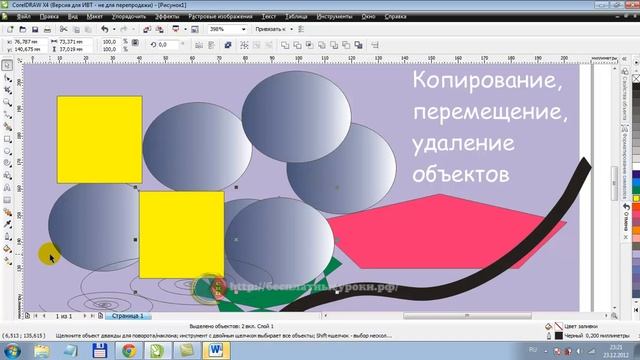The image size is (640, 360).
Task: Select the Table tool
Action: [x=7, y=200]
